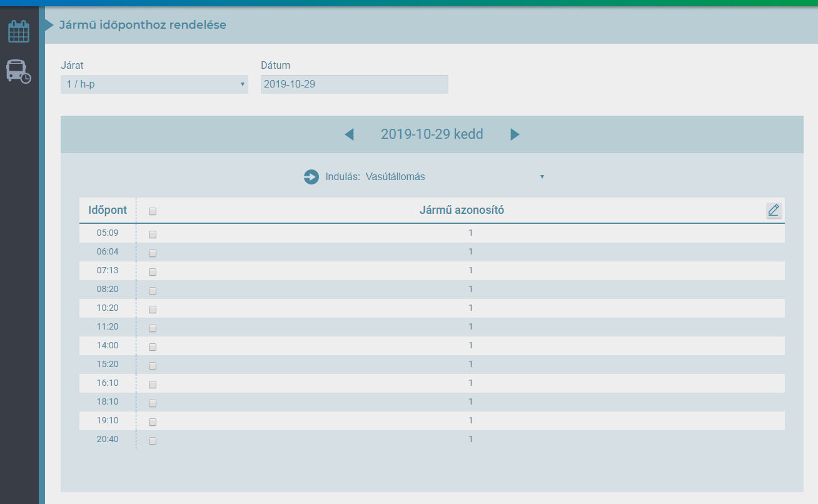The height and width of the screenshot is (504, 818).
Task: Open the calendar view in the sidebar
Action: click(x=19, y=31)
